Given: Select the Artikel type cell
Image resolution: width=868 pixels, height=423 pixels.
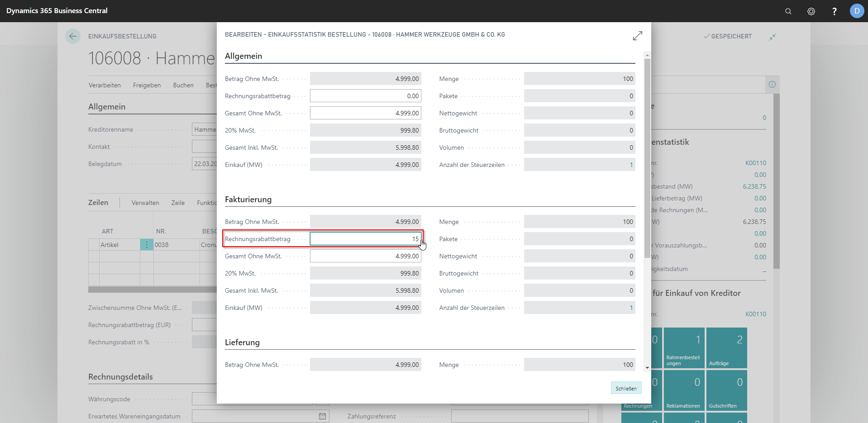Looking at the screenshot, I should coord(119,245).
